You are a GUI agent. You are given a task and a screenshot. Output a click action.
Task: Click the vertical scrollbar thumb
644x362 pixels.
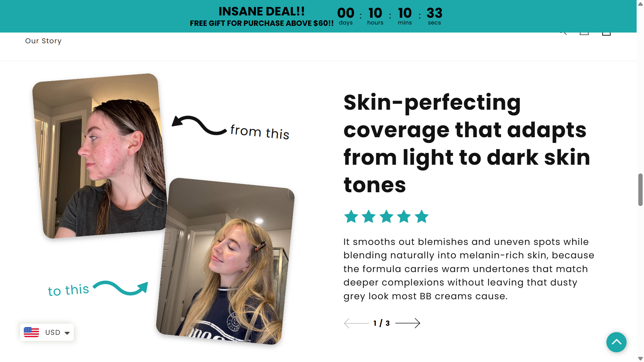click(640, 190)
